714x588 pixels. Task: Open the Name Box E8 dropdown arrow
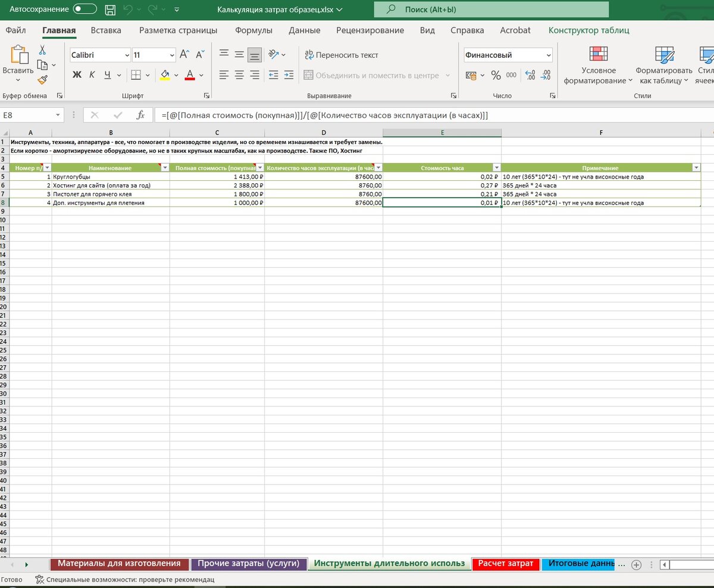(x=58, y=115)
